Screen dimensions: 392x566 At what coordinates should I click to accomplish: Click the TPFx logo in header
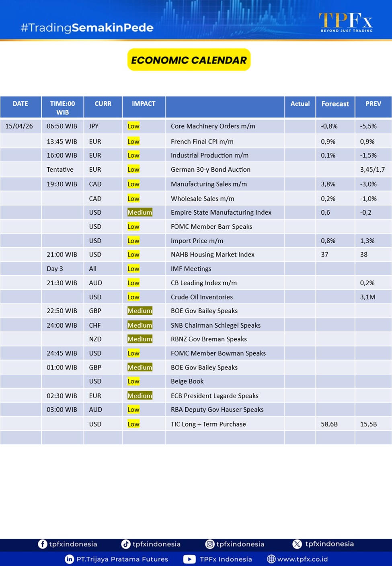click(346, 22)
